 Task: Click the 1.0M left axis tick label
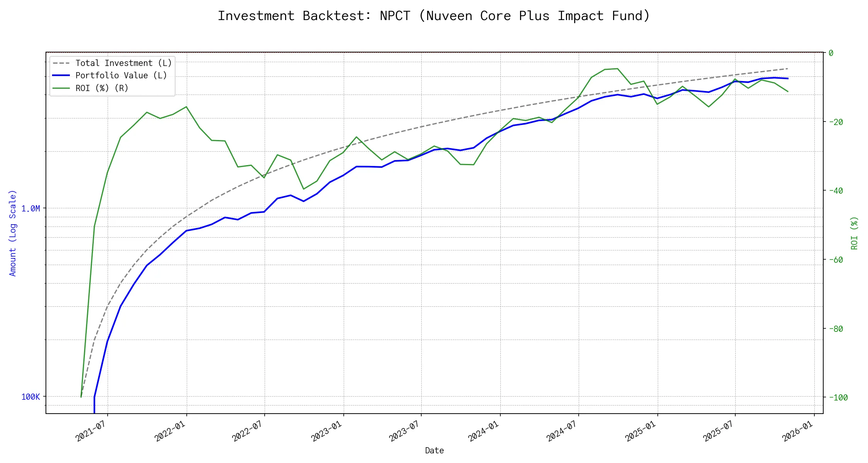(30, 209)
